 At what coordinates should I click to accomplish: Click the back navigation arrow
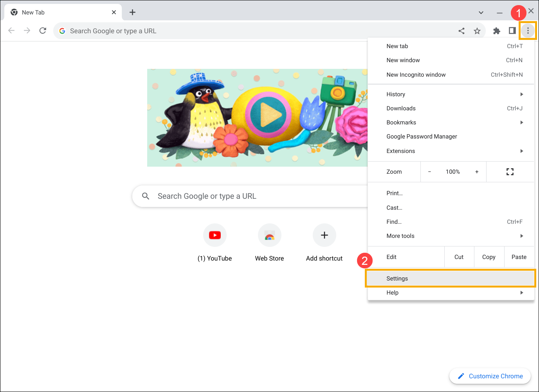11,31
